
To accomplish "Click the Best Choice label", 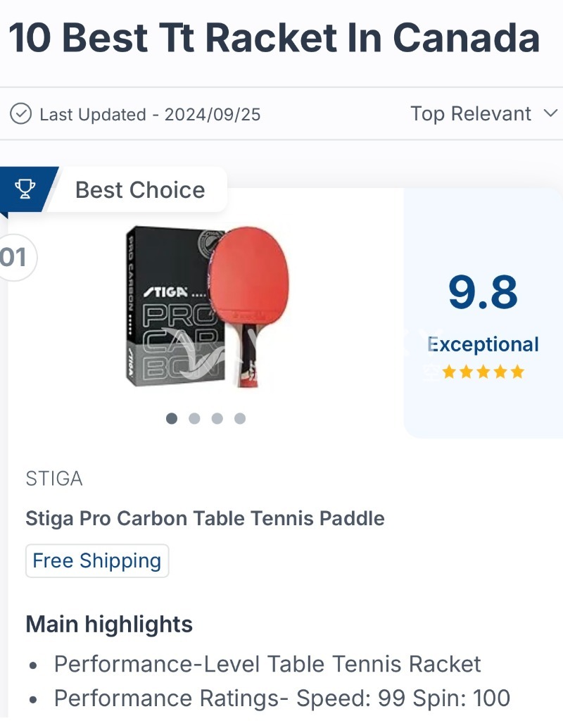I will point(140,190).
